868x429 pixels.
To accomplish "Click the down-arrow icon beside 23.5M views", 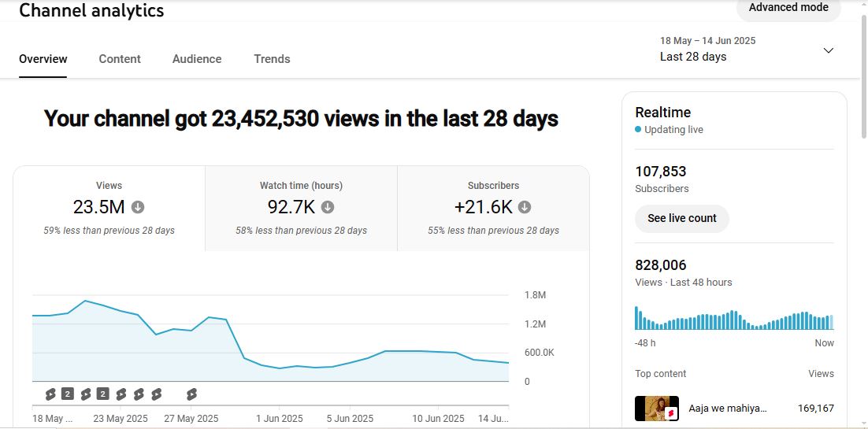I will coord(138,207).
